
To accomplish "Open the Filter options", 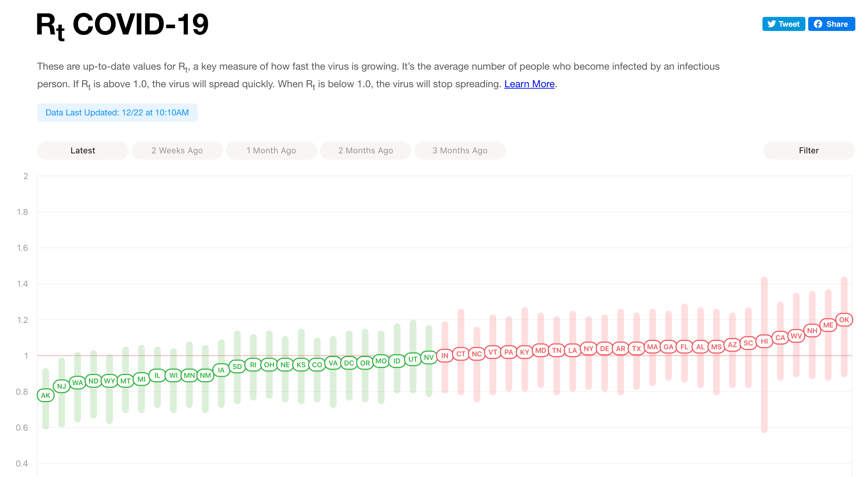I will tap(809, 151).
